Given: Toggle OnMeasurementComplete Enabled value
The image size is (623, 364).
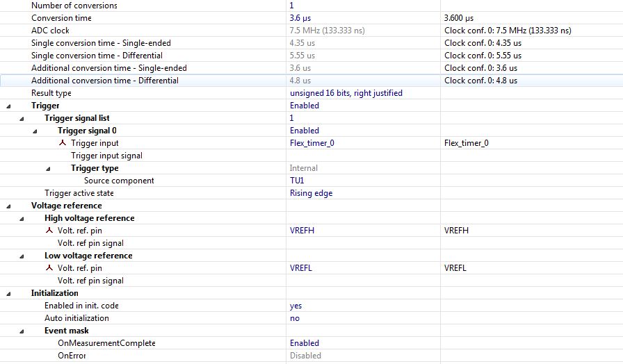Looking at the screenshot, I should (x=305, y=343).
